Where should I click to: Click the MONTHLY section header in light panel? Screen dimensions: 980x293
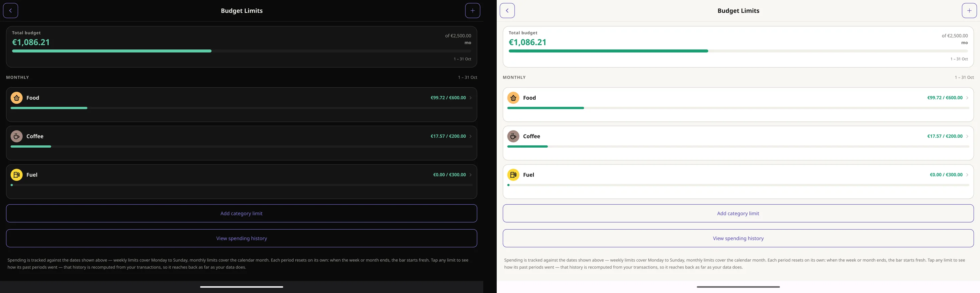pyautogui.click(x=514, y=77)
